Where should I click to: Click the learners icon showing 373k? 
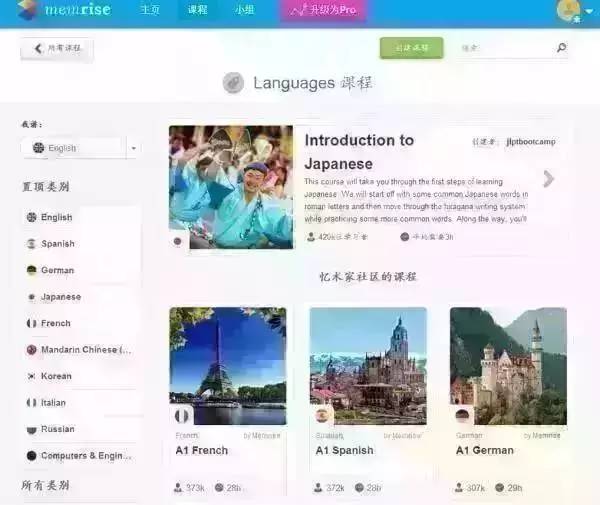coord(178,487)
